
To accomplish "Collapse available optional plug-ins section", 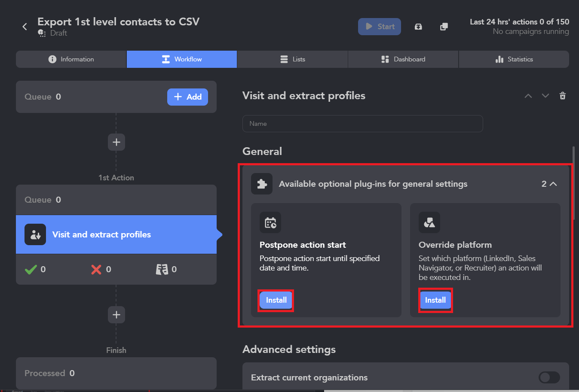I will pyautogui.click(x=553, y=184).
